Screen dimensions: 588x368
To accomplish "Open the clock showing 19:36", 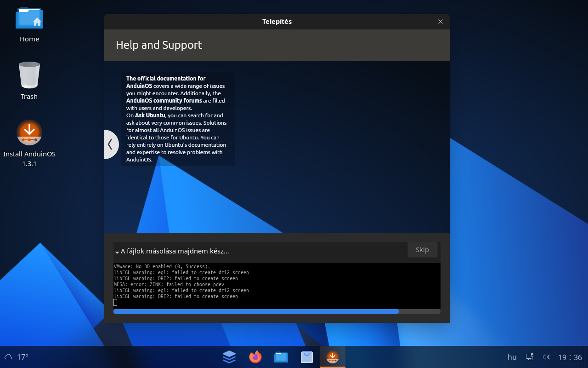I will coord(570,357).
